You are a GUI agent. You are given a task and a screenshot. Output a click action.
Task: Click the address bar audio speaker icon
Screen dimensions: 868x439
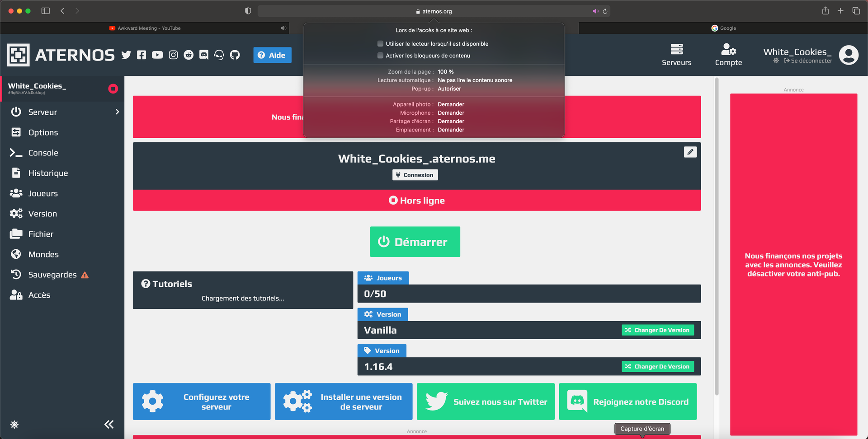(595, 11)
